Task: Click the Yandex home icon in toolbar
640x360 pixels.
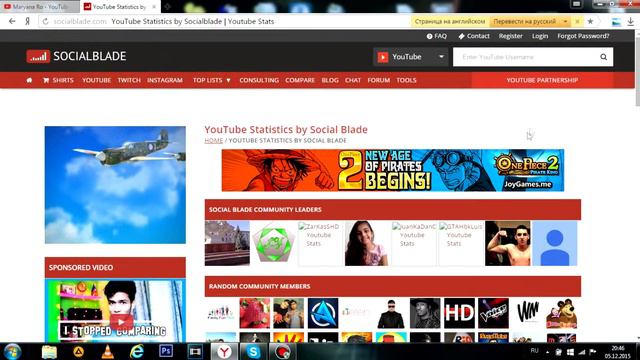Action: click(27, 21)
